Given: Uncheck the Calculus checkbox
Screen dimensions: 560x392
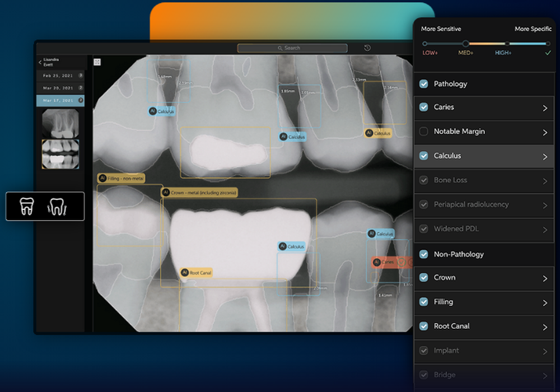Looking at the screenshot, I should [423, 156].
